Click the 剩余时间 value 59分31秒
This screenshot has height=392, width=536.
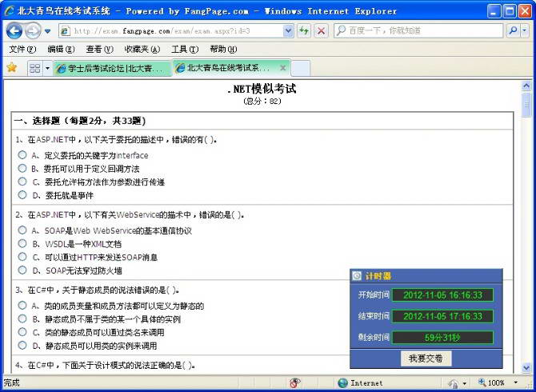442,338
